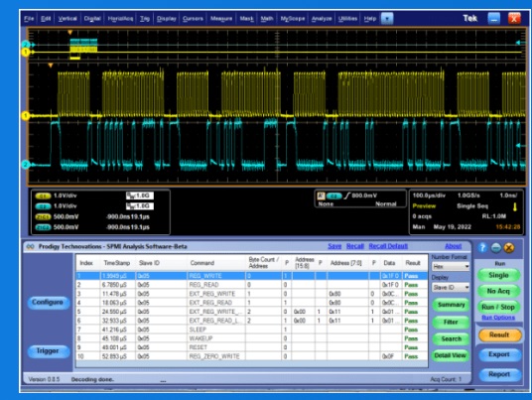This screenshot has height=400, width=532.
Task: Select the SLEEP command row
Action: point(252,330)
